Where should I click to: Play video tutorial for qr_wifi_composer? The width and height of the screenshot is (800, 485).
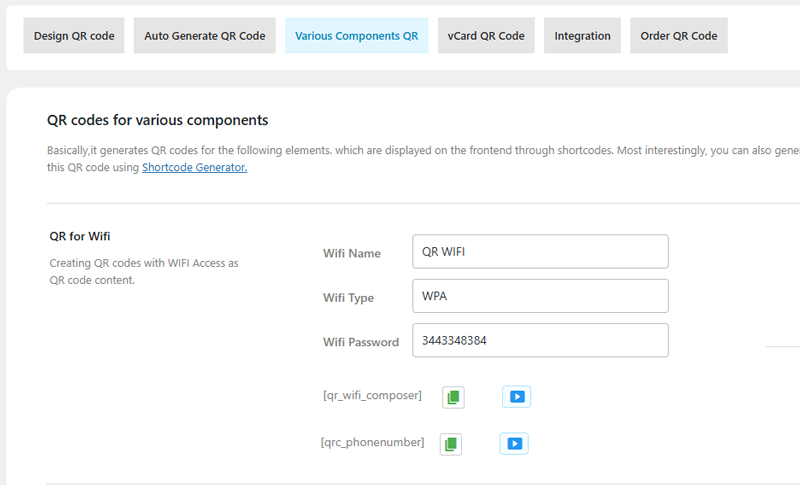pyautogui.click(x=516, y=397)
